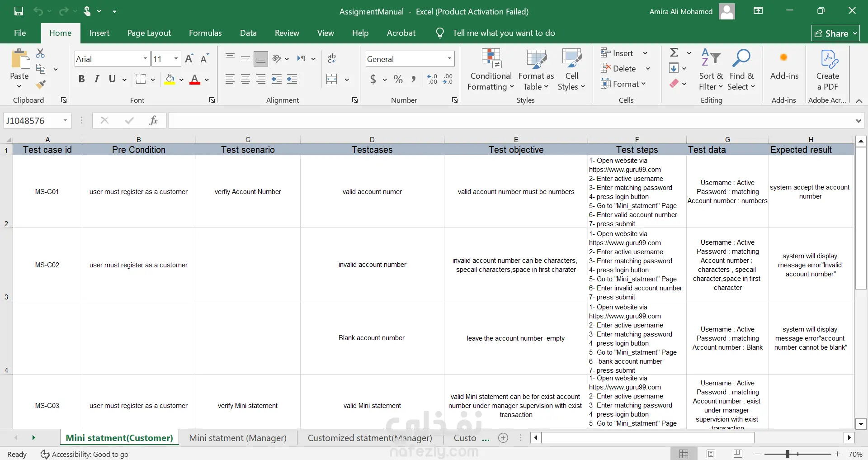Image resolution: width=868 pixels, height=460 pixels.
Task: Expand Find & Select menu
Action: click(x=741, y=70)
